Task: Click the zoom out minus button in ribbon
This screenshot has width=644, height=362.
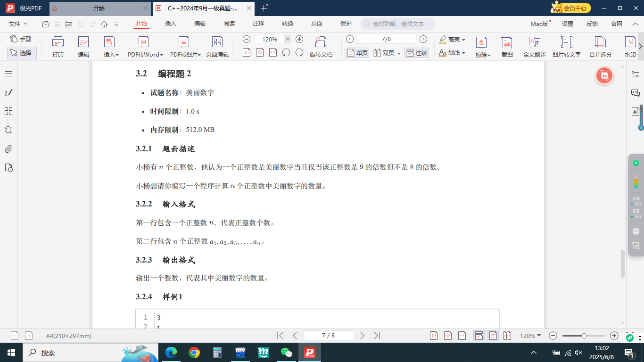Action: click(247, 39)
